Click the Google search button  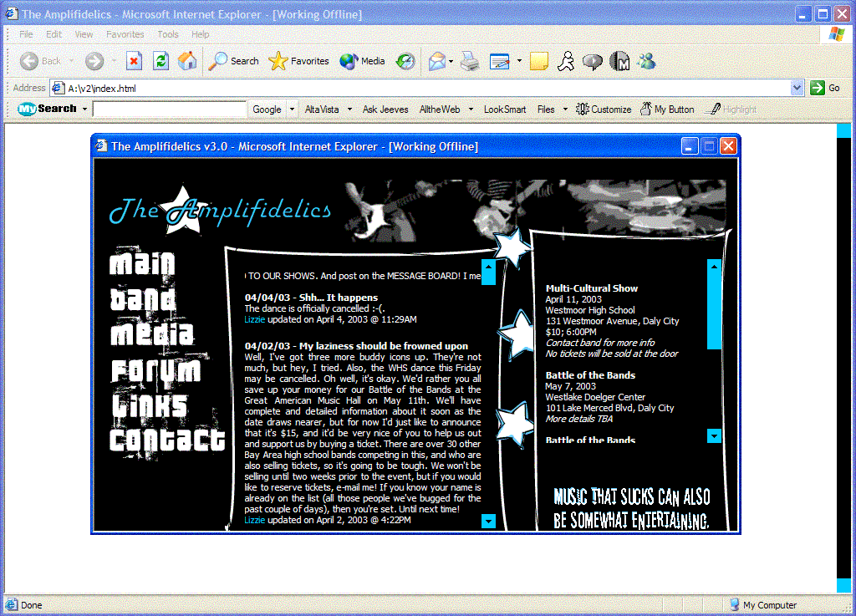point(267,109)
